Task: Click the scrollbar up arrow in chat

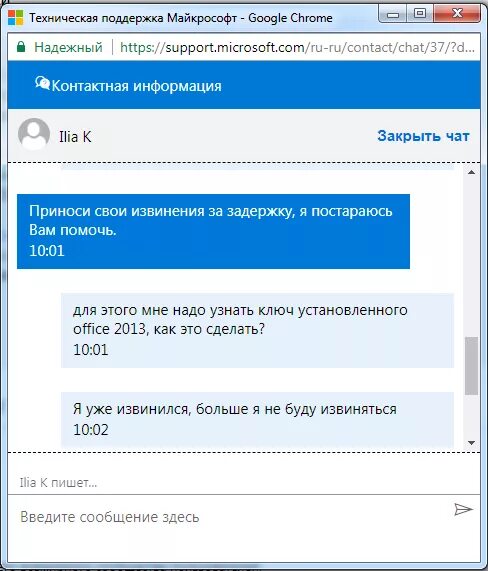Action: click(471, 172)
